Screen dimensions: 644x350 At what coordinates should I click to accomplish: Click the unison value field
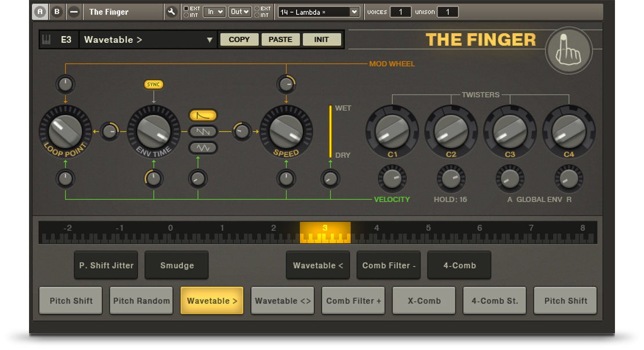tap(448, 12)
